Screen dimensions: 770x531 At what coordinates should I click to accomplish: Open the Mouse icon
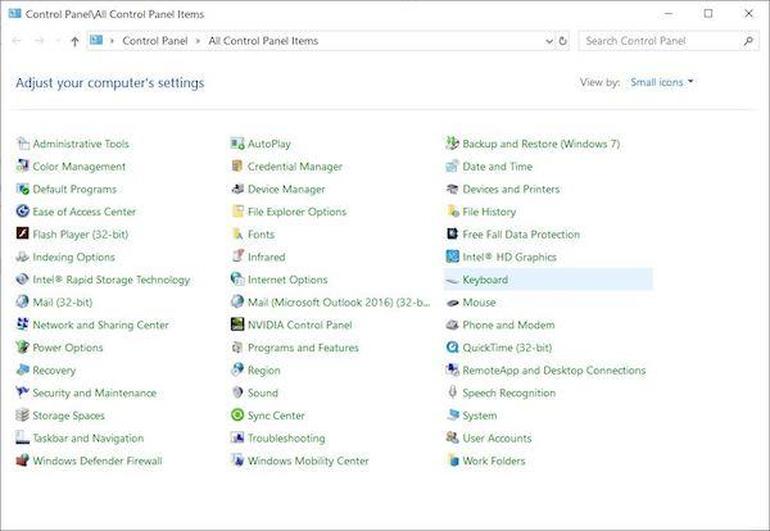click(x=452, y=303)
